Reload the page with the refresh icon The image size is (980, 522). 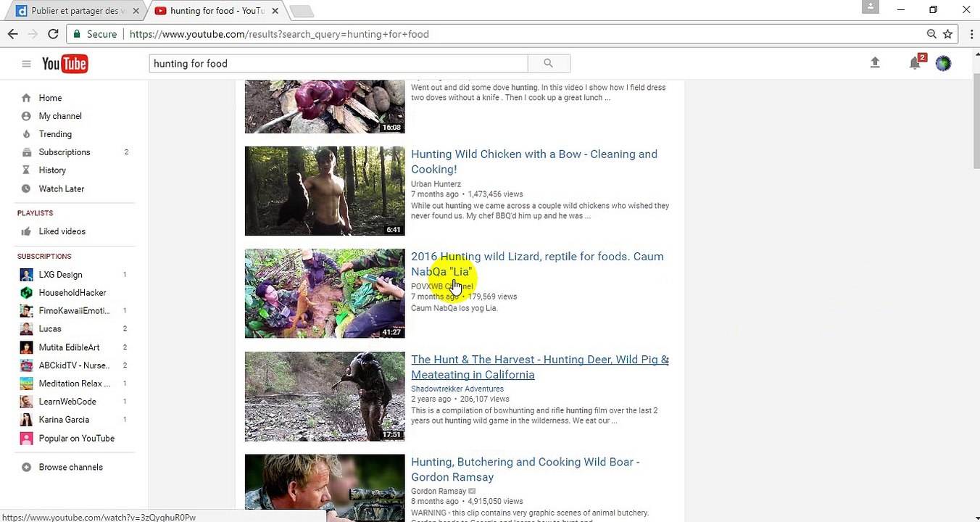53,34
